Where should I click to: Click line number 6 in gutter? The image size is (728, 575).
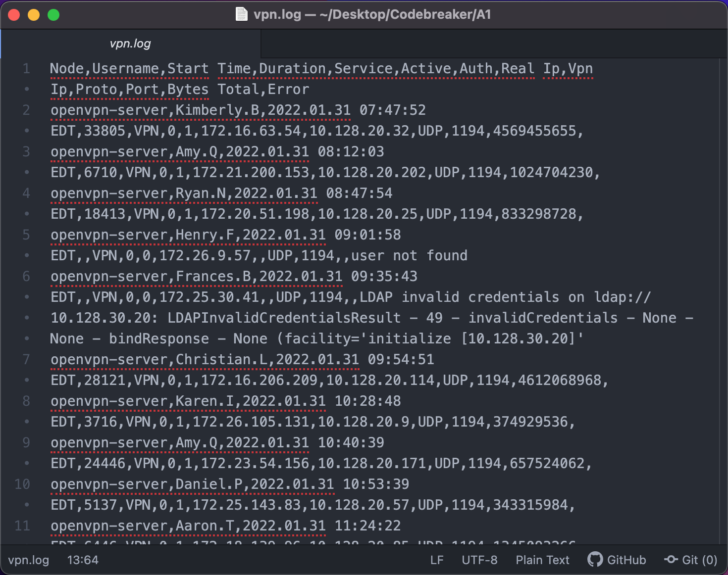click(x=26, y=276)
